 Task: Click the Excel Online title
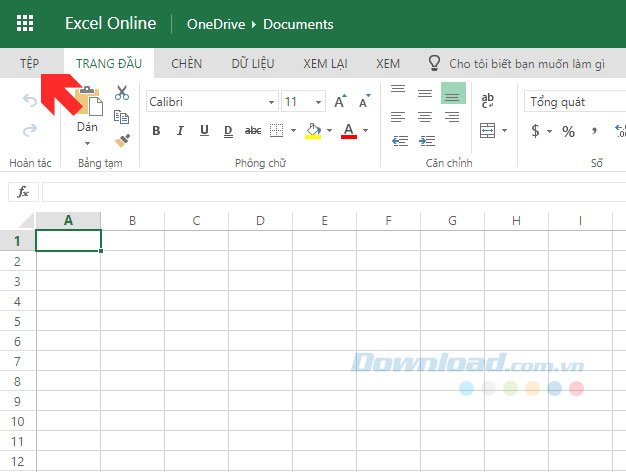pos(111,23)
